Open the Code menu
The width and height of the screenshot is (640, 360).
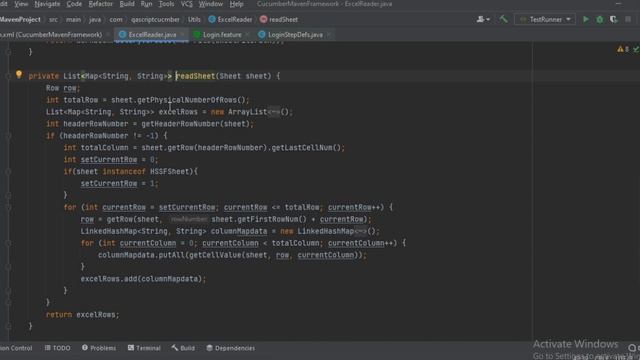(x=74, y=4)
